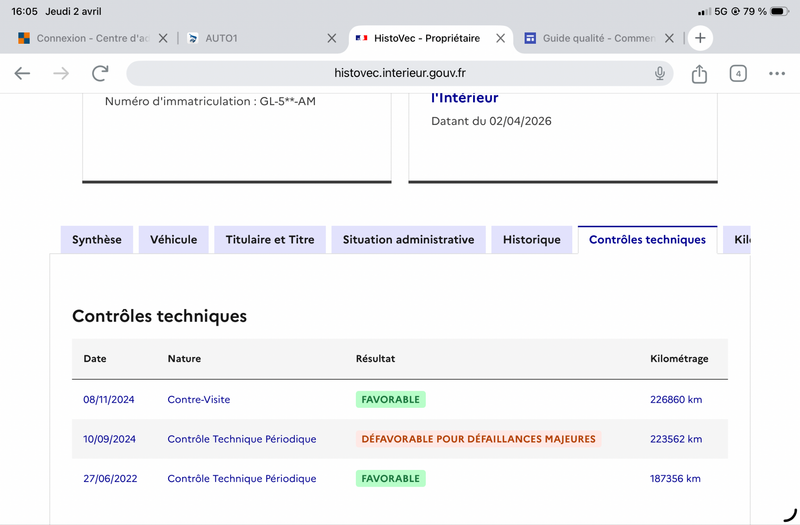
Task: Reload the page with the refresh icon
Action: (x=100, y=73)
